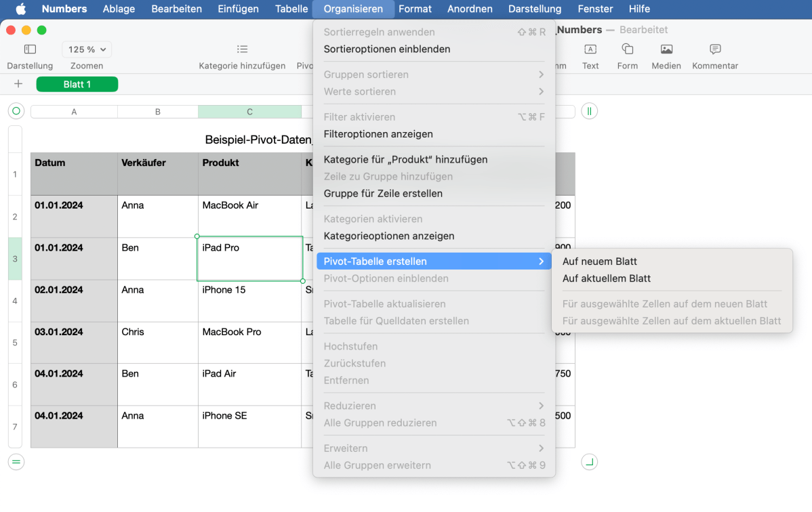
Task: Choose Kategorie für „Produkt“ hinzufügen
Action: pyautogui.click(x=434, y=159)
